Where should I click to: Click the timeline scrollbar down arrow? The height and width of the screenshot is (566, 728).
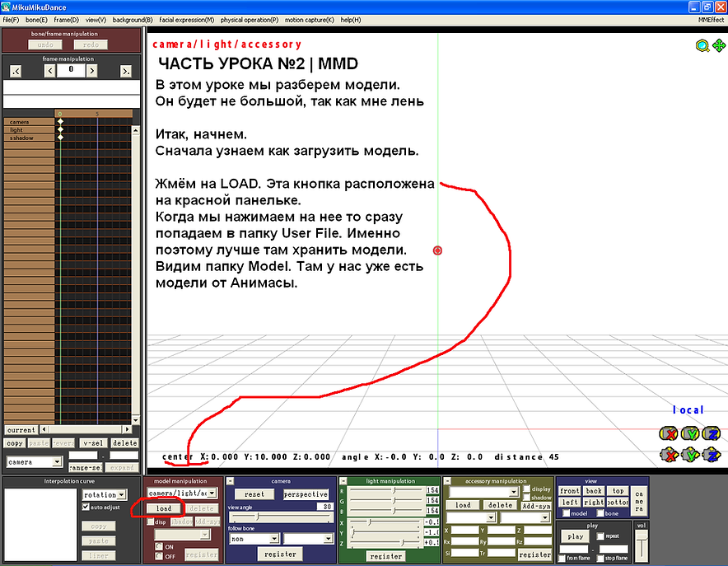pyautogui.click(x=136, y=419)
